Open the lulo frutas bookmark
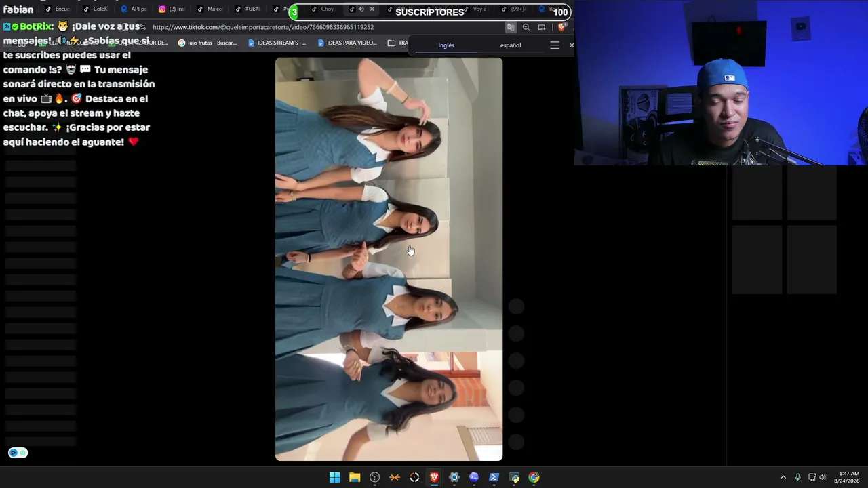 [x=208, y=43]
